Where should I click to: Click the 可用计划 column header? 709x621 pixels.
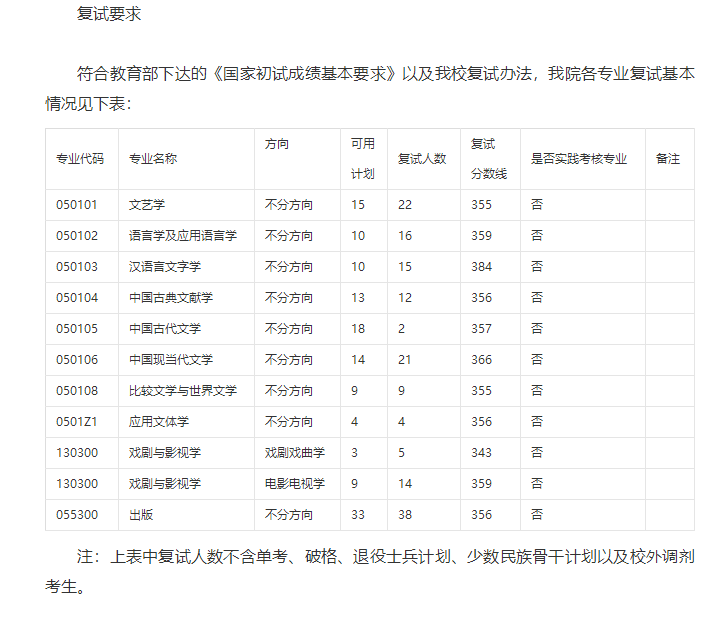pos(362,158)
